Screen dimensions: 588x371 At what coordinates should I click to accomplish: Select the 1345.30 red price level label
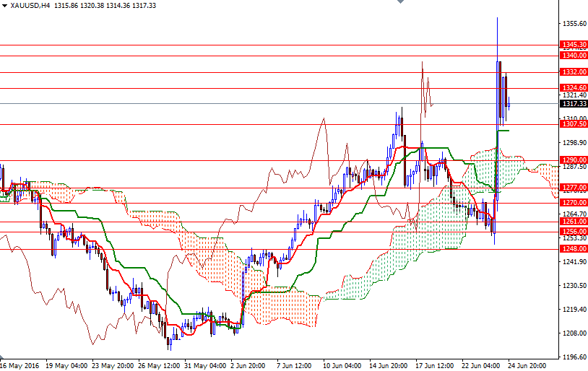[573, 45]
